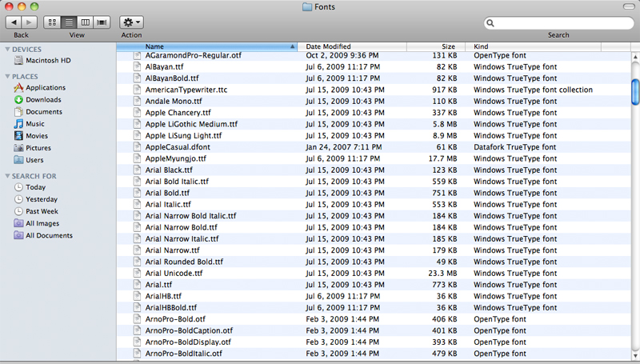
Task: Switch to Cover Flow view
Action: pos(102,22)
